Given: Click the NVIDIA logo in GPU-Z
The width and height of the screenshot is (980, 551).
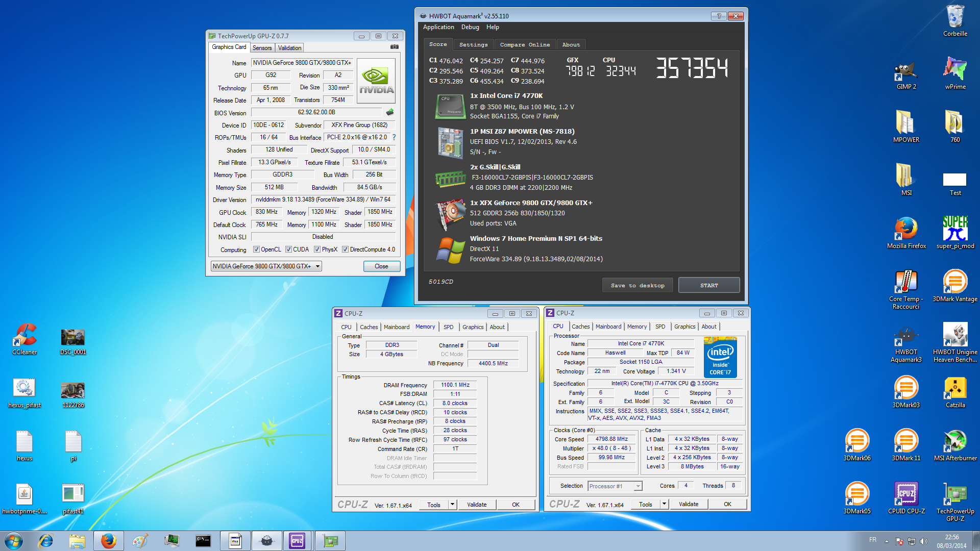Looking at the screenshot, I should [x=376, y=81].
